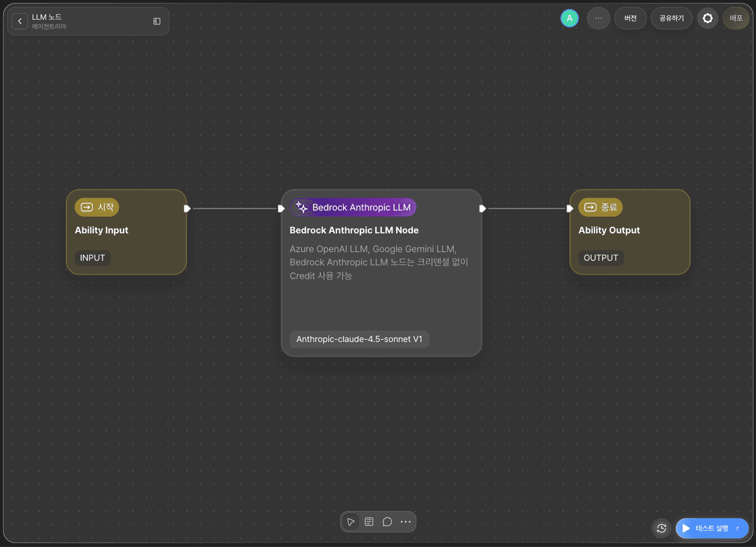This screenshot has height=547, width=756.
Task: Click the node description about Credit 사용 가능
Action: click(x=379, y=262)
